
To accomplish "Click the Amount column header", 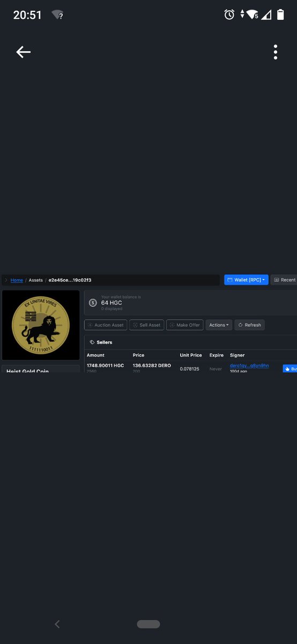I will [95, 355].
